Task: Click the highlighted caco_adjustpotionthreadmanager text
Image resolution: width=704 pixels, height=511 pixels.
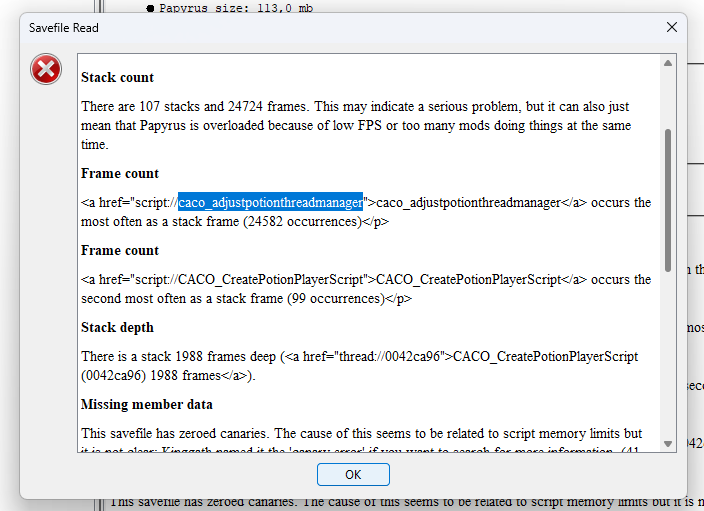Action: pyautogui.click(x=270, y=203)
